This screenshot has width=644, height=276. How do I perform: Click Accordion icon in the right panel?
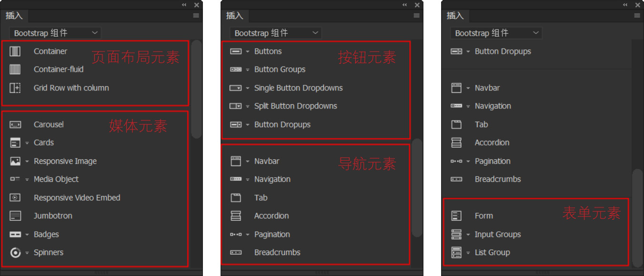click(x=456, y=143)
